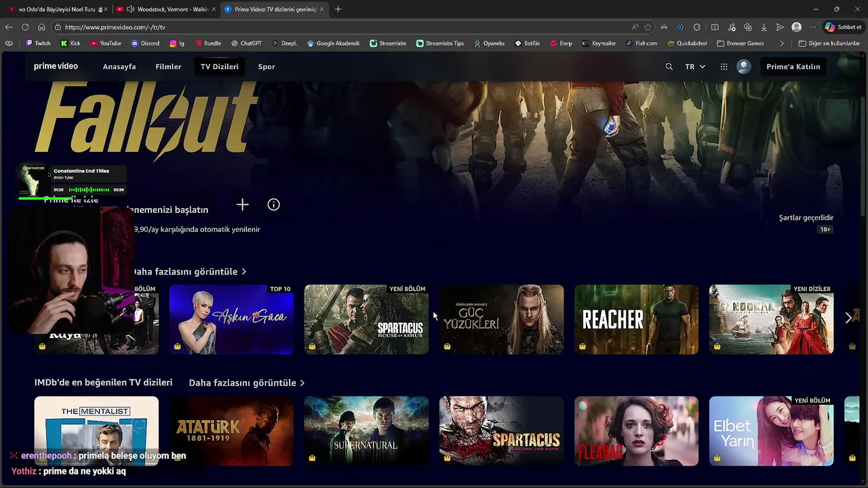Open Google Akademik bookmark

333,43
